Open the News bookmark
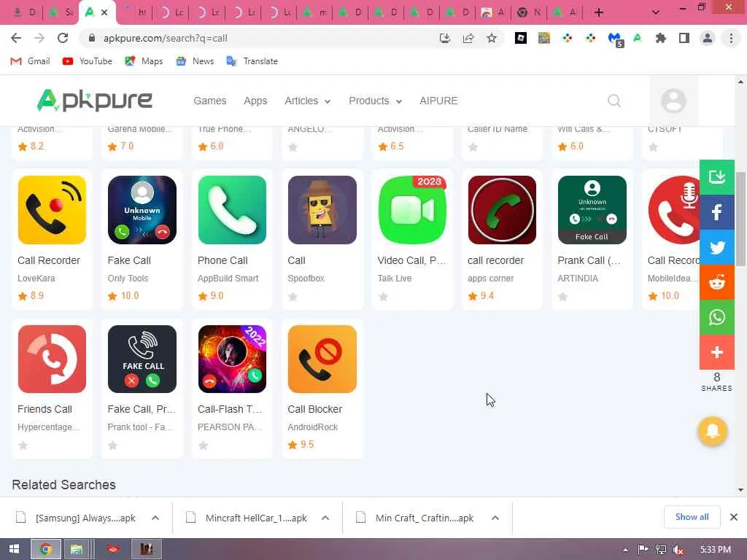This screenshot has height=560, width=747. point(195,61)
